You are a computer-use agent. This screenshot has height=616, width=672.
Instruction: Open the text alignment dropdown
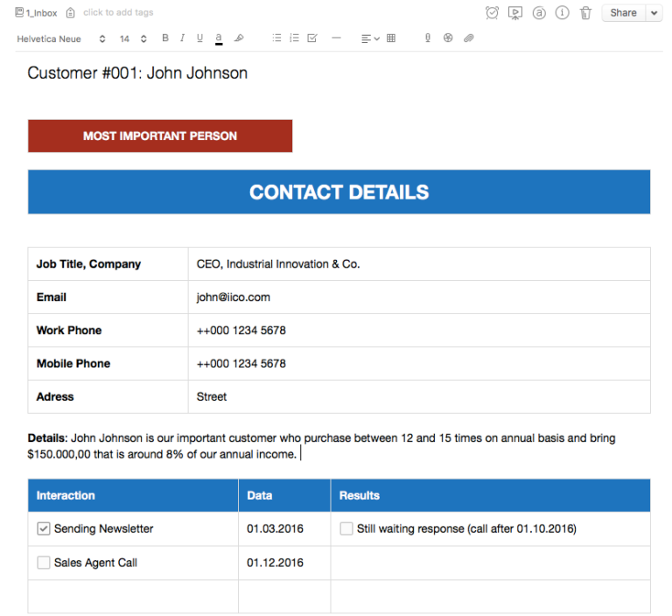(x=370, y=38)
